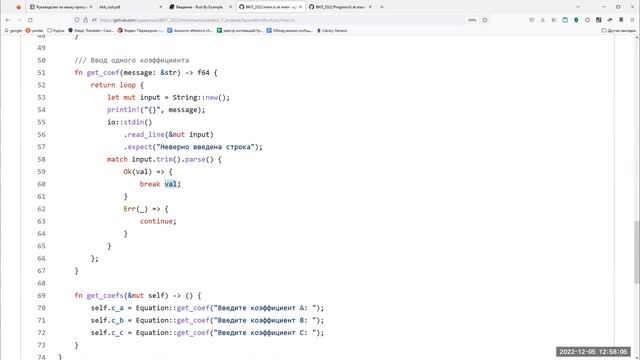Click line number 58

click(41, 159)
